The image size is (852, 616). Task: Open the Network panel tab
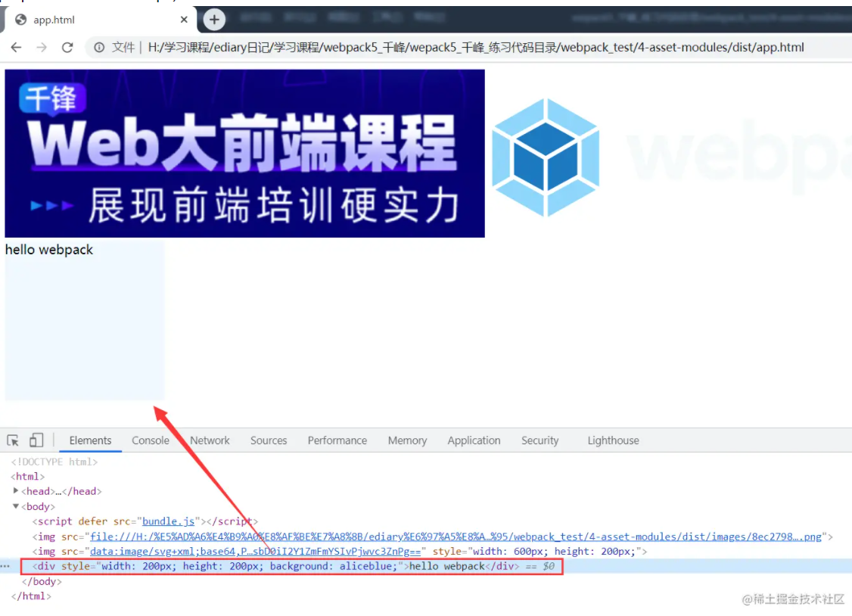210,440
